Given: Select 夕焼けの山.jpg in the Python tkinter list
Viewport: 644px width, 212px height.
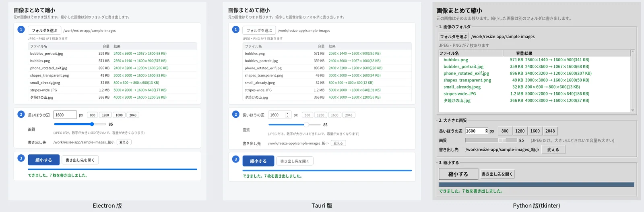Looking at the screenshot, I should 535,100.
